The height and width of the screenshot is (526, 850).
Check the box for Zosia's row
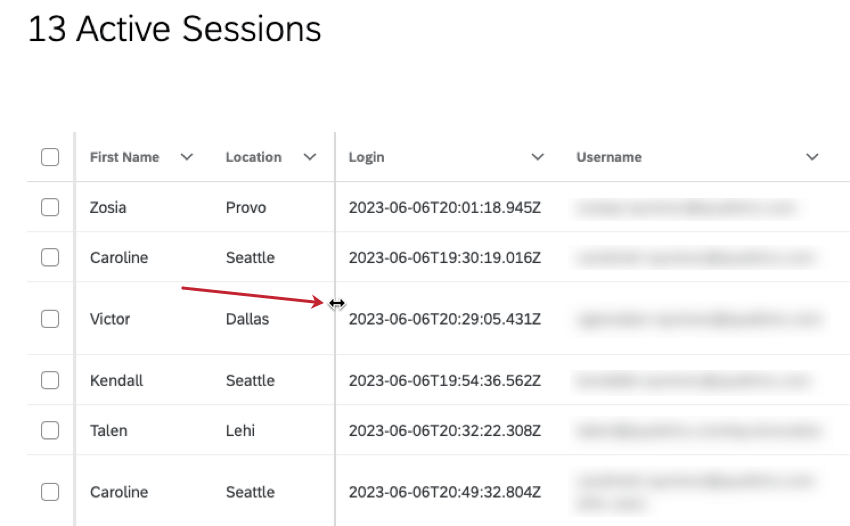[x=50, y=207]
